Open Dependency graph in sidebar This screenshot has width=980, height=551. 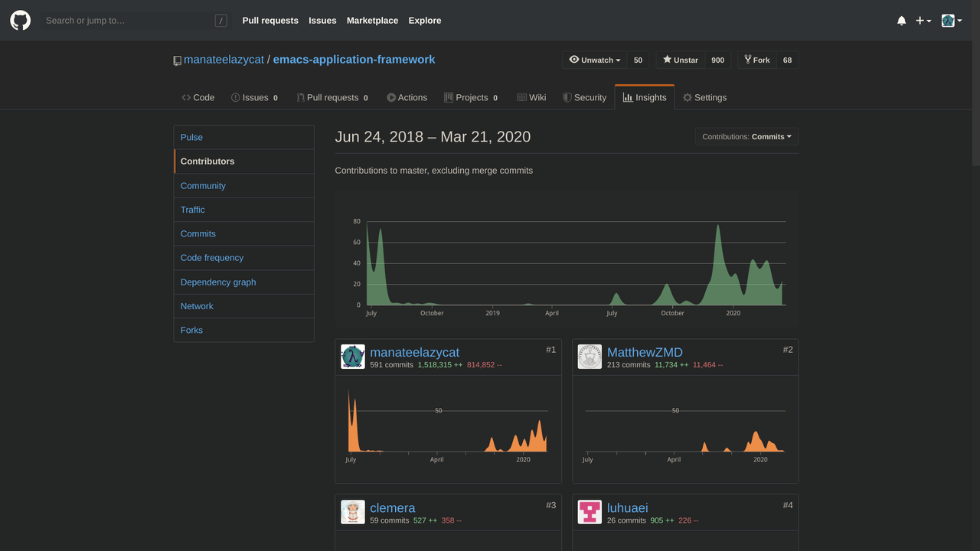pos(244,282)
